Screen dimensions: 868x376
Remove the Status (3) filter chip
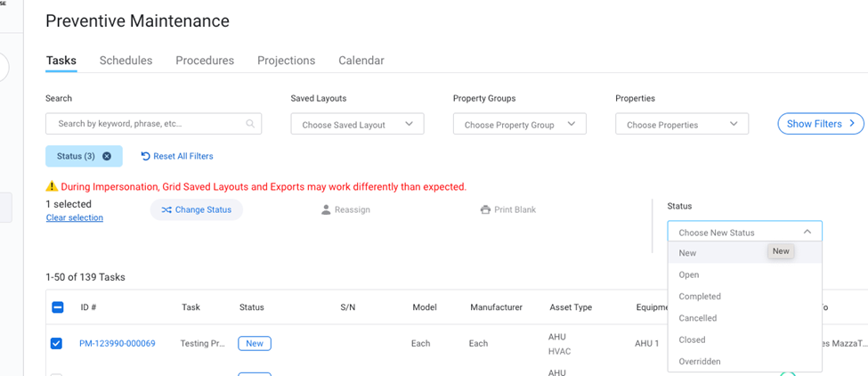pyautogui.click(x=107, y=156)
